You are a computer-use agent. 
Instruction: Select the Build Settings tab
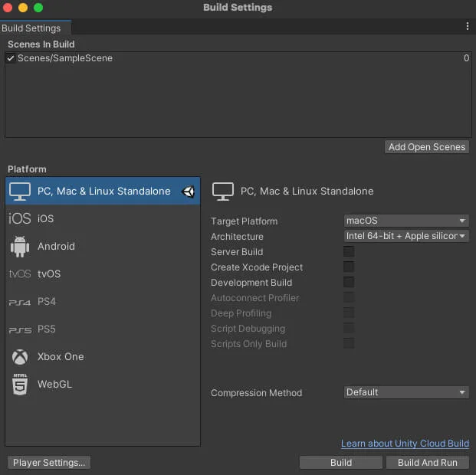(35, 28)
